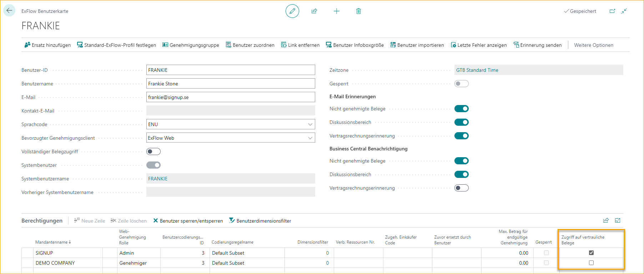Open the card in a new window

pyautogui.click(x=612, y=11)
